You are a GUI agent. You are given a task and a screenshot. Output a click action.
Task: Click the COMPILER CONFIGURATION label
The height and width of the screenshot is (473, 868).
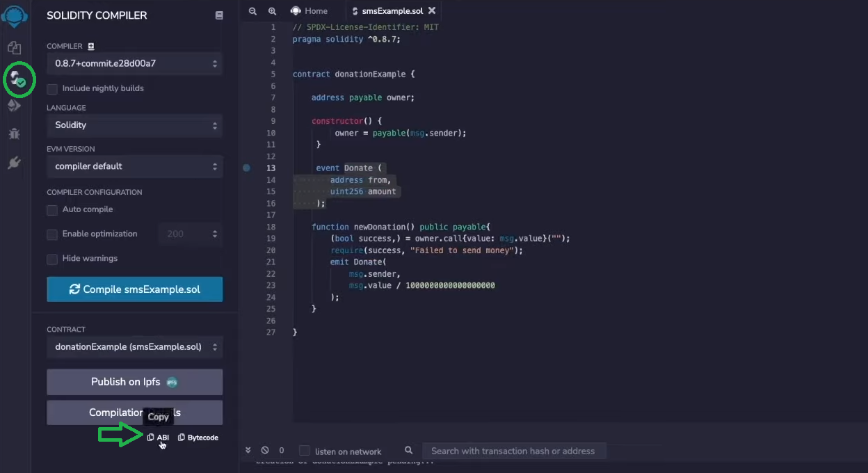[x=95, y=192]
